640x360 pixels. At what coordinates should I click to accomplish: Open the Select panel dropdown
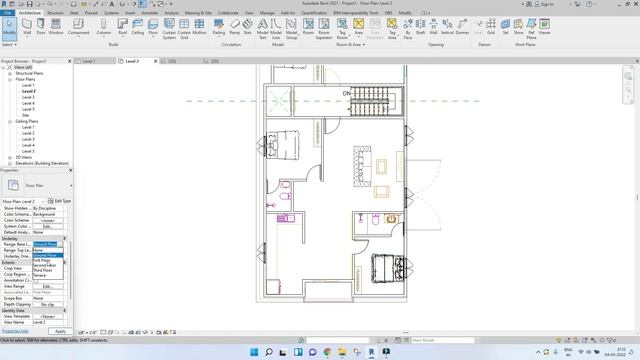pos(9,44)
